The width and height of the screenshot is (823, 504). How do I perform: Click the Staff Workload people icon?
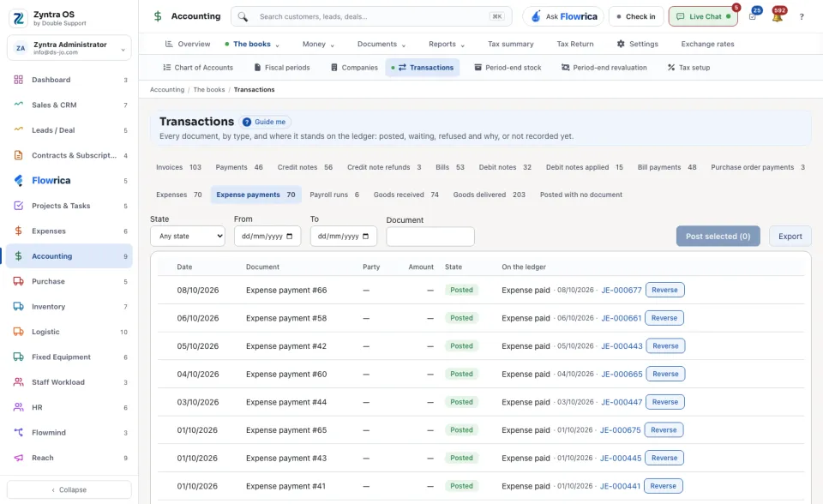click(x=18, y=382)
